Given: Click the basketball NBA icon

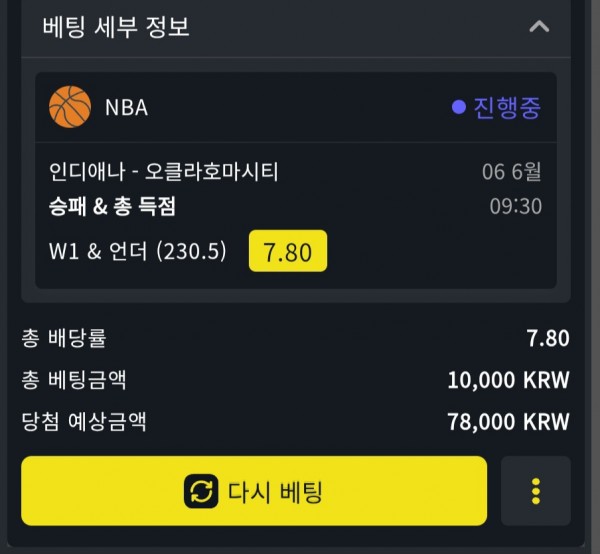Looking at the screenshot, I should tap(70, 107).
